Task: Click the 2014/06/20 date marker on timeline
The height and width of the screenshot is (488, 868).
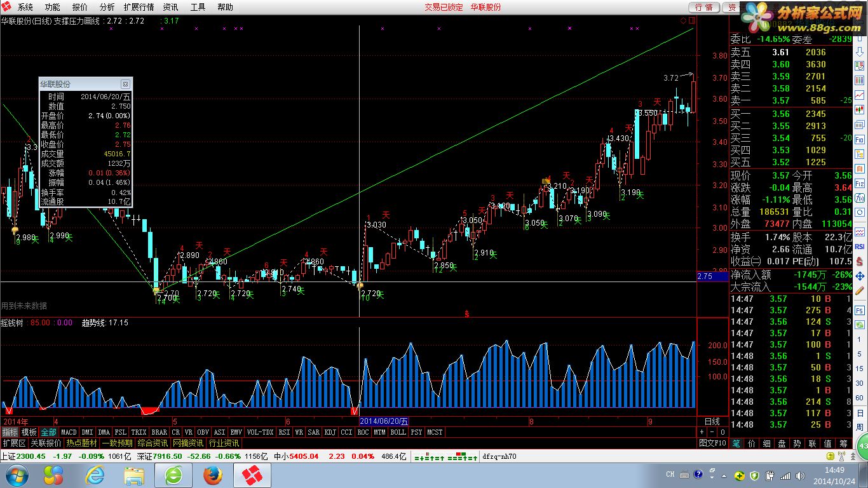Action: [x=384, y=421]
